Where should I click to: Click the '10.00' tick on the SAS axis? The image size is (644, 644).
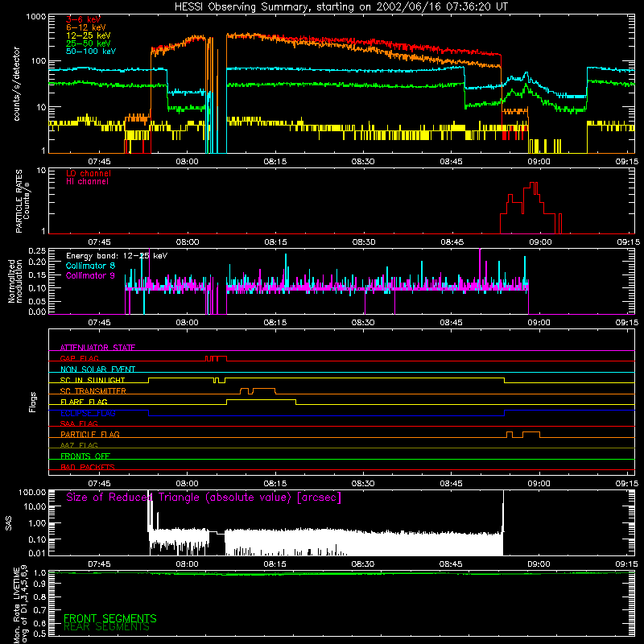[x=35, y=506]
